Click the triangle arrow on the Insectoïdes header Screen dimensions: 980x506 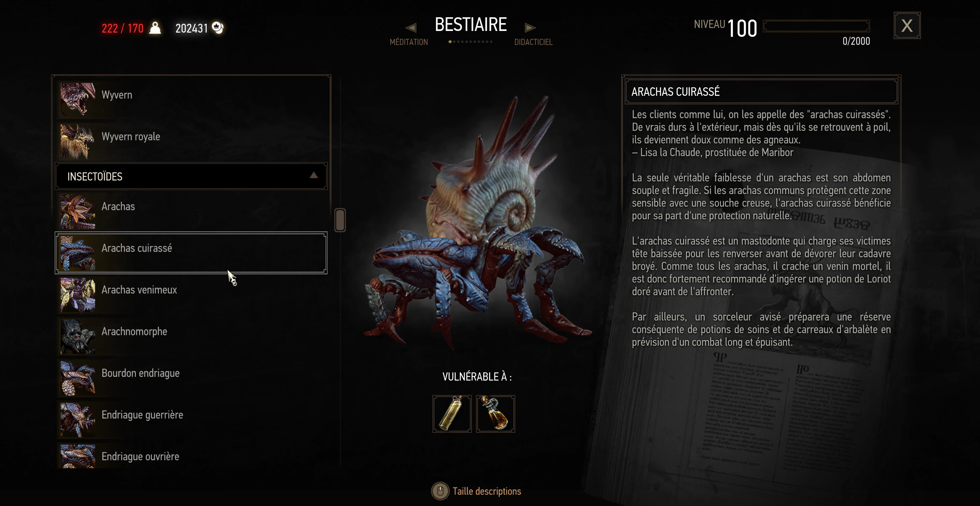[x=314, y=175]
